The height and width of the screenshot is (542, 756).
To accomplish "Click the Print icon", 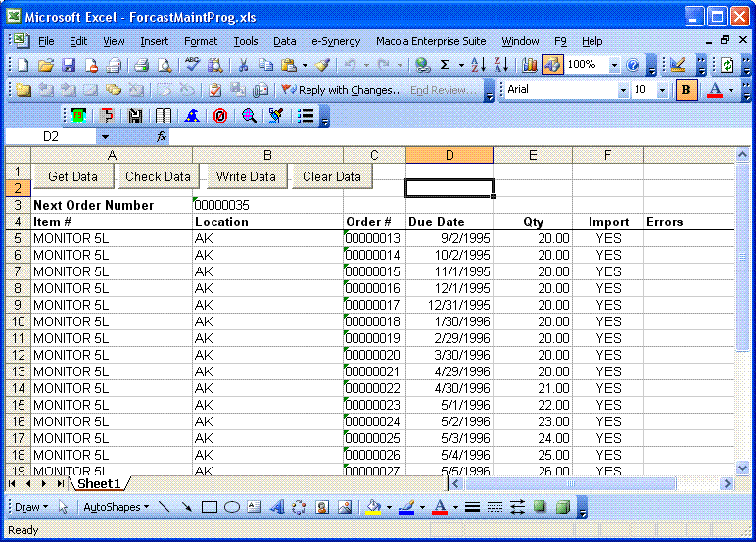I will [x=141, y=64].
